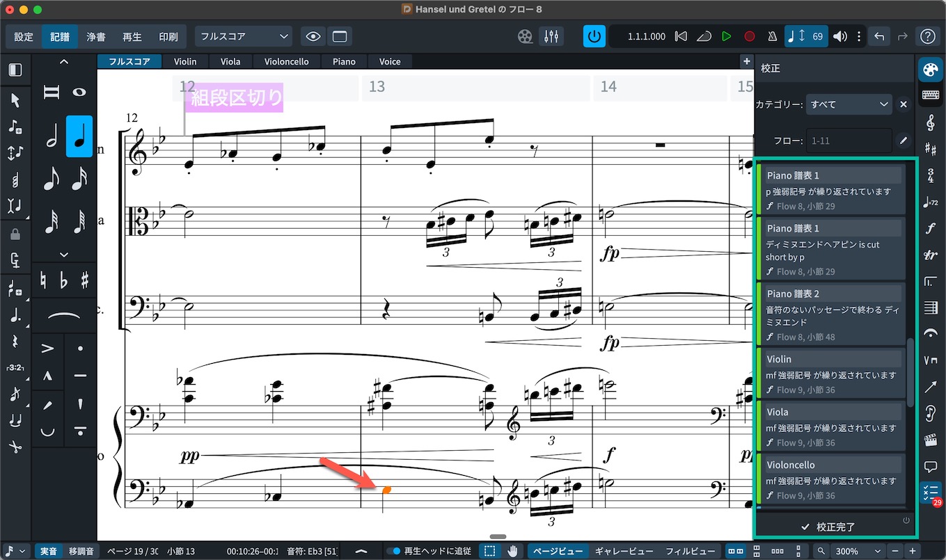Apply the sharp accidental
The width and height of the screenshot is (946, 560).
[84, 280]
